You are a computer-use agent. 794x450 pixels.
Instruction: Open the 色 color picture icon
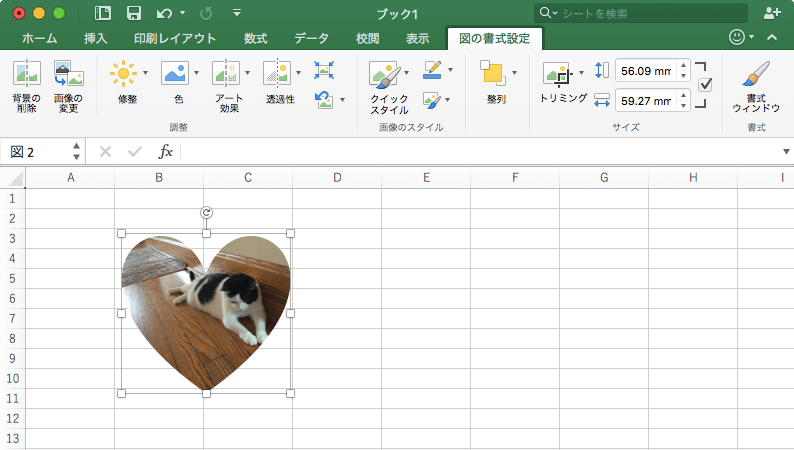(175, 73)
